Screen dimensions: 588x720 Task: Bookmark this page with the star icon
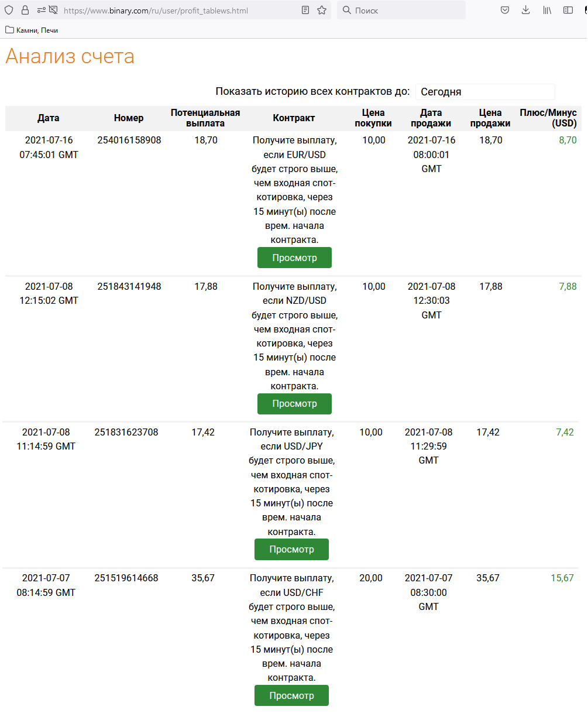(322, 10)
